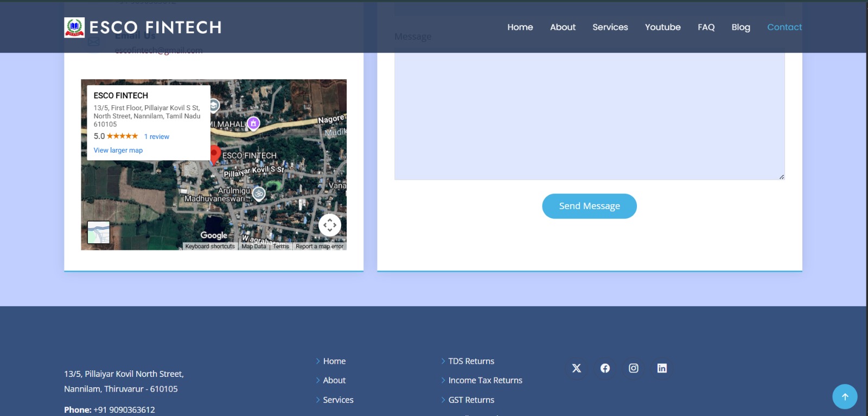The width and height of the screenshot is (868, 416).
Task: Select Youtube in the top navigation
Action: [662, 27]
